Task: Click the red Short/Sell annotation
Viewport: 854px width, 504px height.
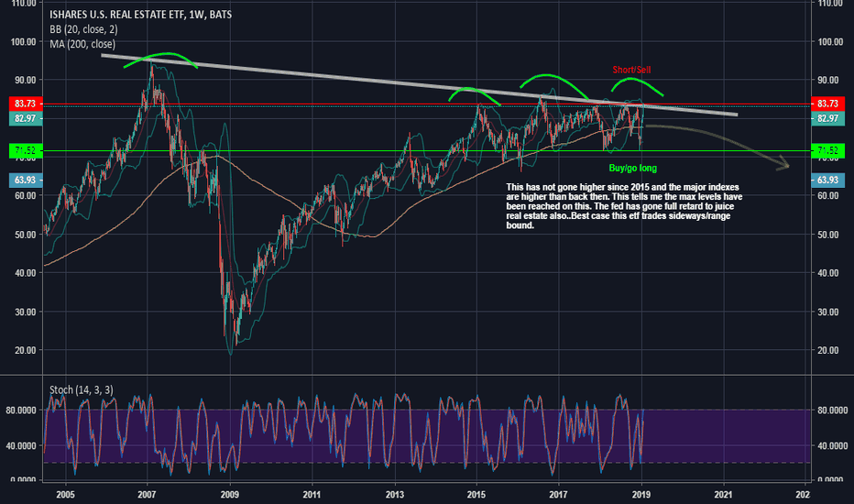Action: (x=631, y=70)
